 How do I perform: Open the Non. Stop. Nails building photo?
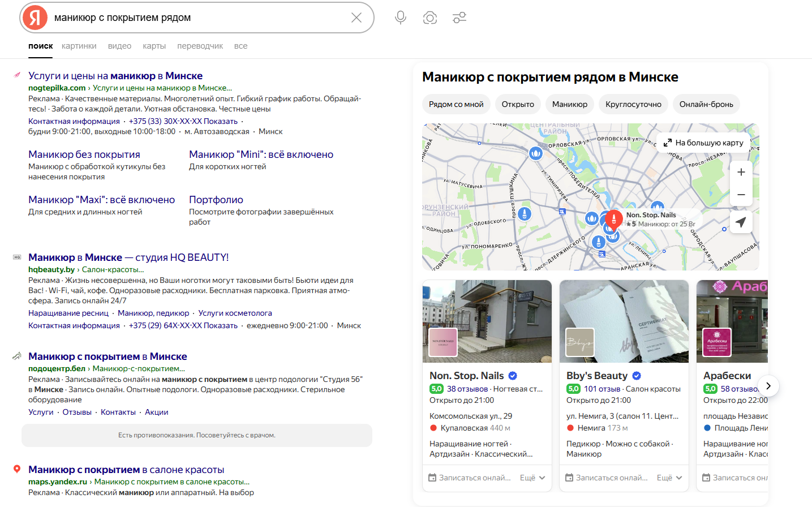pos(487,321)
